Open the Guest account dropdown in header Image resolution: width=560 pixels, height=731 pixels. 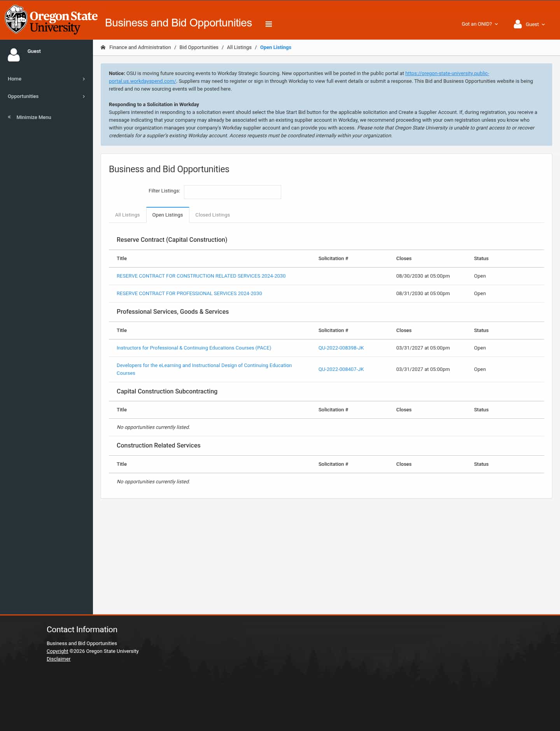coord(535,24)
